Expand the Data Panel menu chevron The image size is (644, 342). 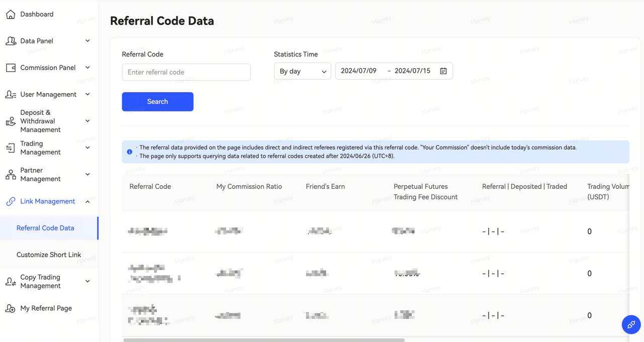(x=88, y=41)
